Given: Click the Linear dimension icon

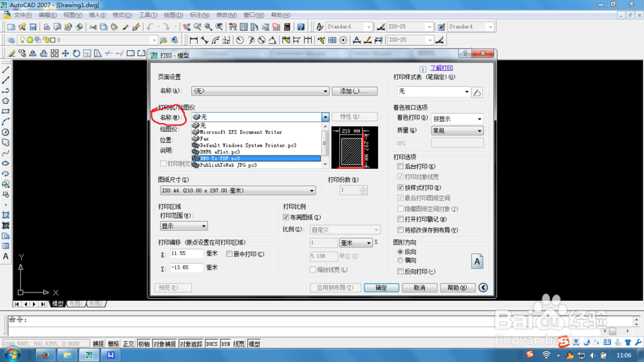Looking at the screenshot, I should click(x=194, y=40).
